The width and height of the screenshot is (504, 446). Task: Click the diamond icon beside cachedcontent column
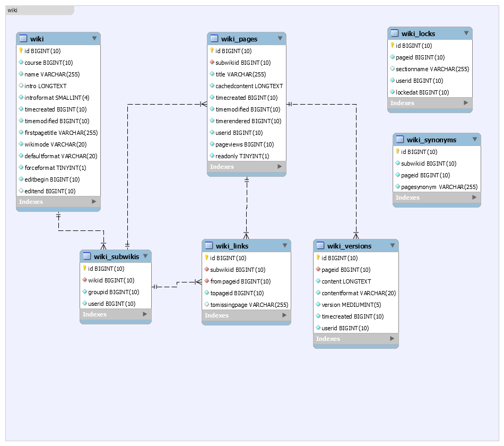click(212, 86)
